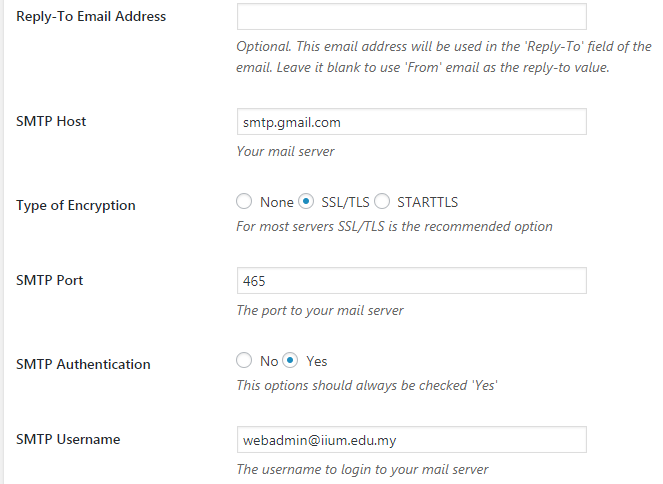
Task: Click the SMTP Username input field
Action: (411, 440)
